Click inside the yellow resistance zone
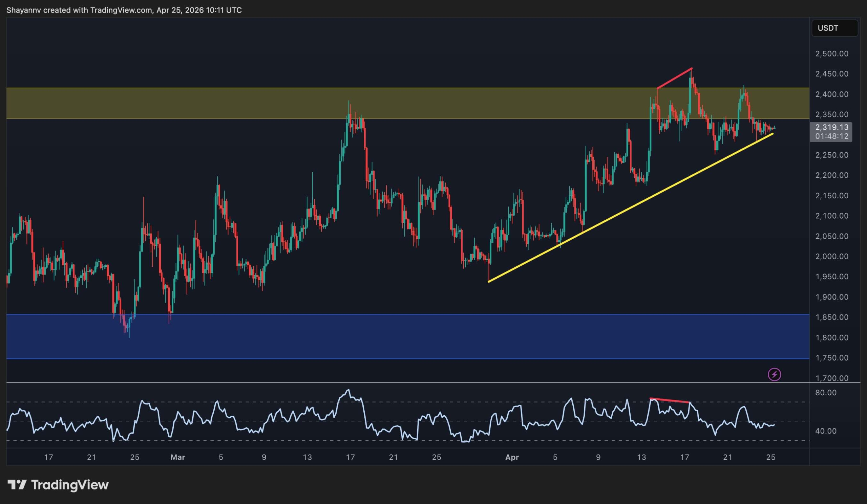 [241, 103]
